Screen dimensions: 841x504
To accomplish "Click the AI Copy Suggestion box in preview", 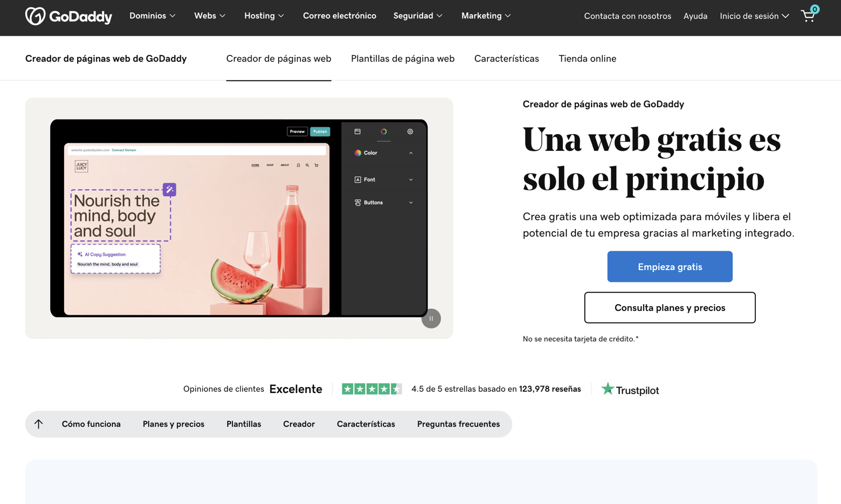I will [115, 259].
